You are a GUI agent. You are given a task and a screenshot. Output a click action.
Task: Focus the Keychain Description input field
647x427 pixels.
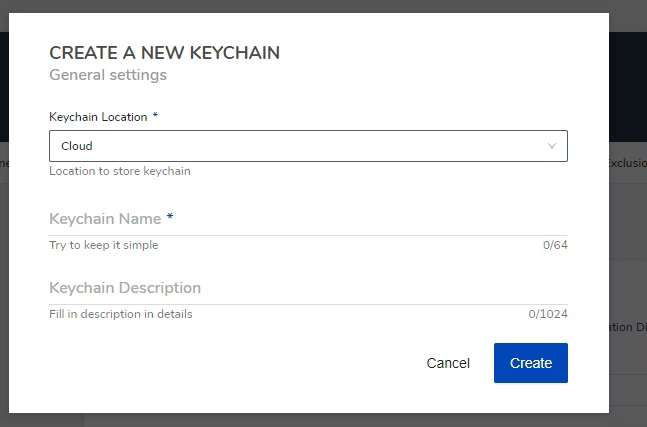(308, 288)
